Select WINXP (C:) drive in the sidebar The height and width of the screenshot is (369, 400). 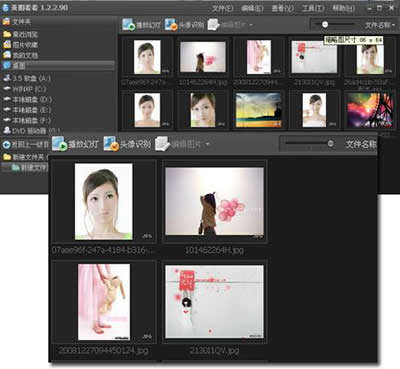(25, 89)
